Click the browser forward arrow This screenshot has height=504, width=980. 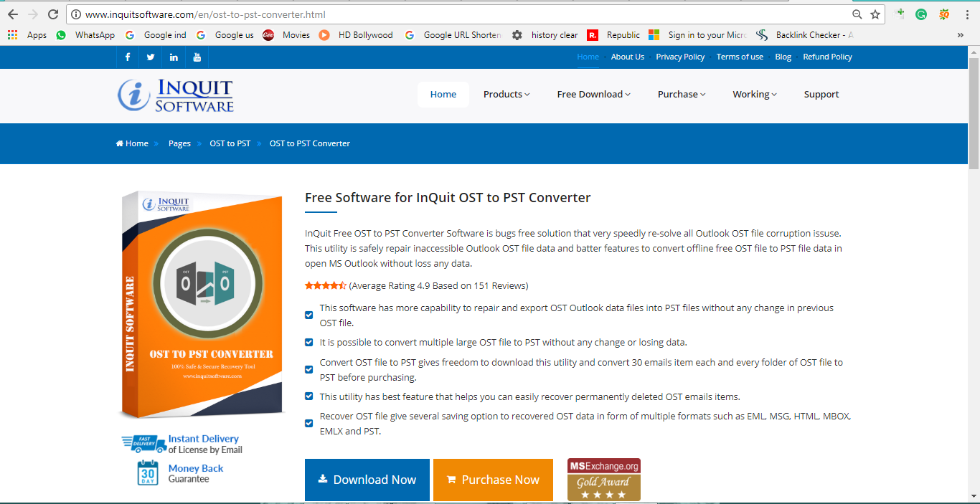[32, 14]
